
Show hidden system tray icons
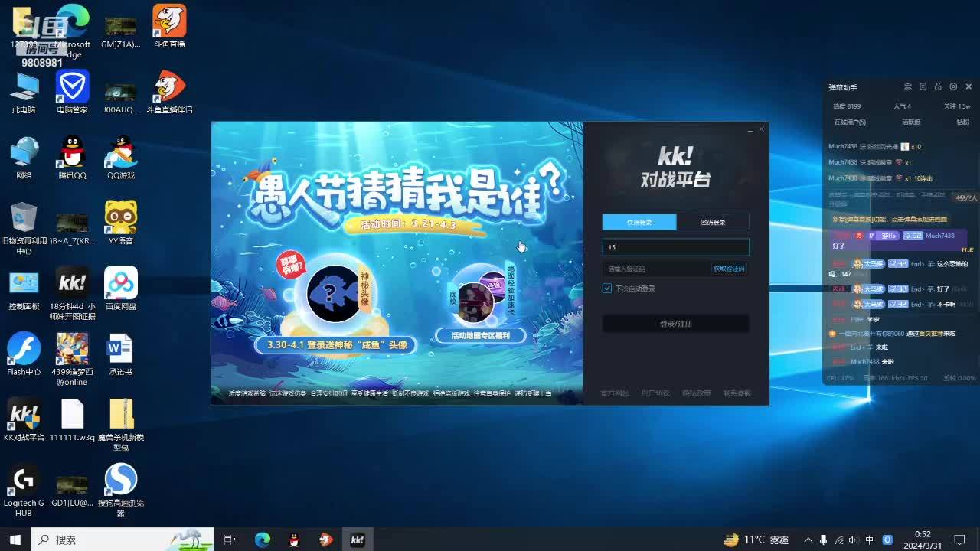click(808, 540)
